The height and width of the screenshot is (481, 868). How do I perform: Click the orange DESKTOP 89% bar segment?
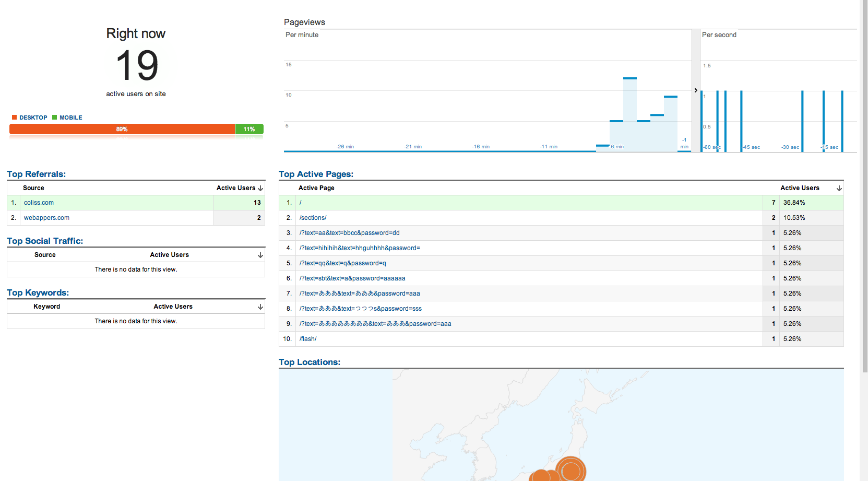(122, 129)
